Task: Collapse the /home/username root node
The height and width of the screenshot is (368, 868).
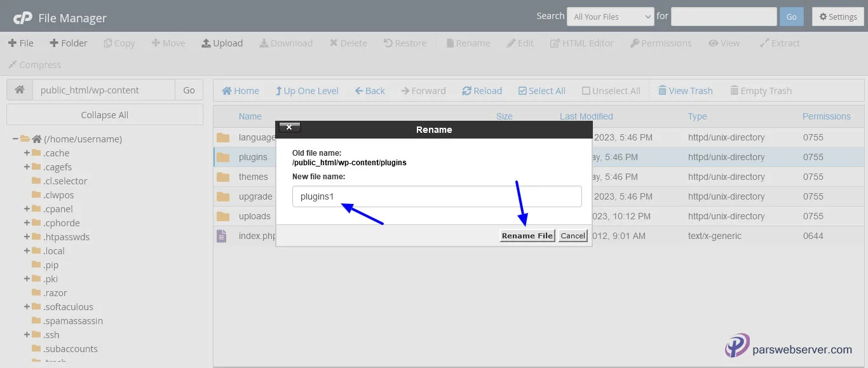Action: [x=15, y=139]
